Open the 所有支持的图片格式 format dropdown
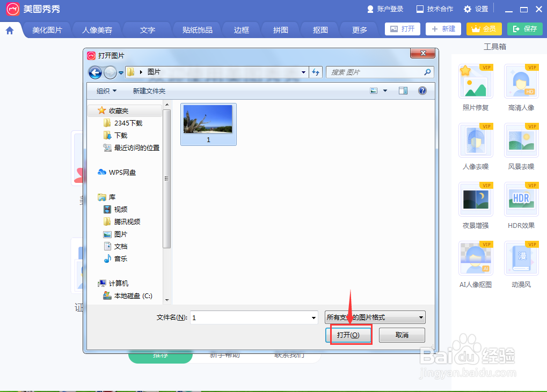 coord(375,317)
